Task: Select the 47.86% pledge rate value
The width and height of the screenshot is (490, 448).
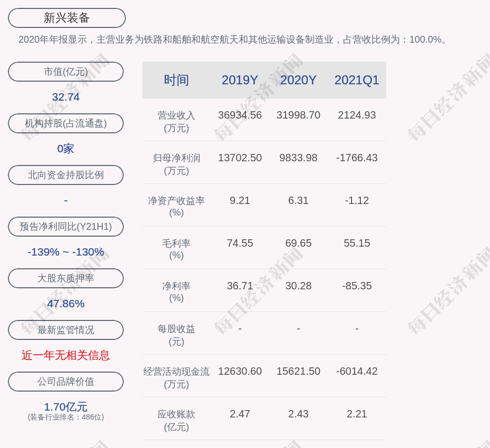Action: pyautogui.click(x=66, y=303)
